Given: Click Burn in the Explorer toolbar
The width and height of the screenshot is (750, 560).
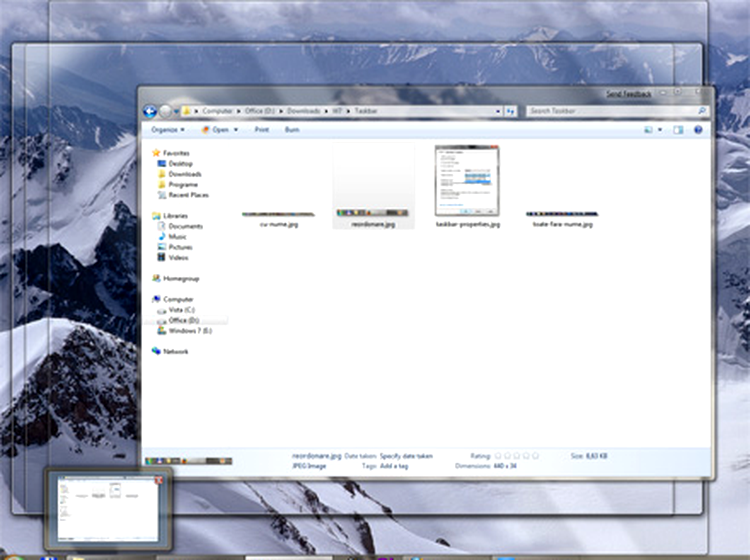Looking at the screenshot, I should pyautogui.click(x=292, y=130).
